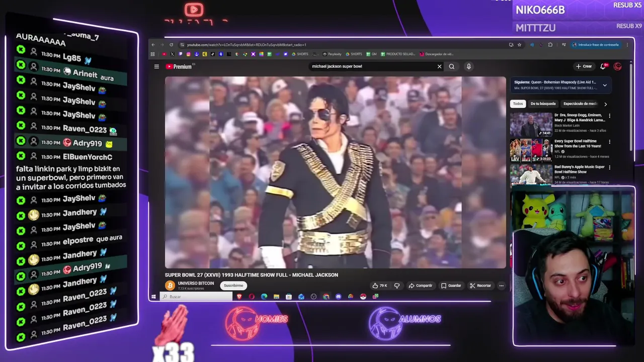Open Opera browser from the taskbar
Viewport: 644px width, 362px height.
(x=252, y=297)
